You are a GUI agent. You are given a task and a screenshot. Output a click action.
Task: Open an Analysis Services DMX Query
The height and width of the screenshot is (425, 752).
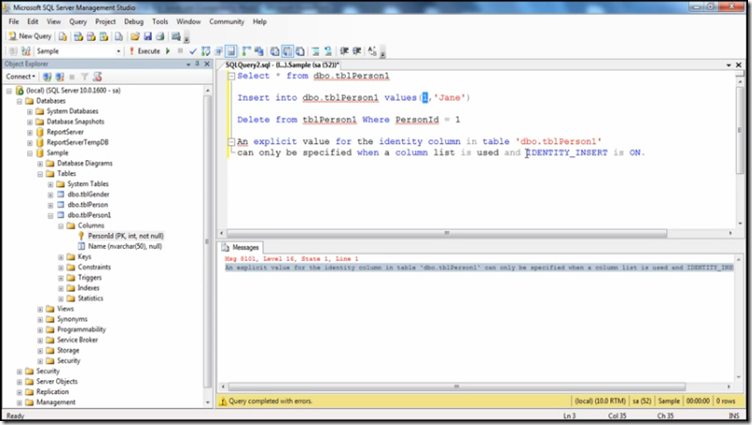(91, 36)
